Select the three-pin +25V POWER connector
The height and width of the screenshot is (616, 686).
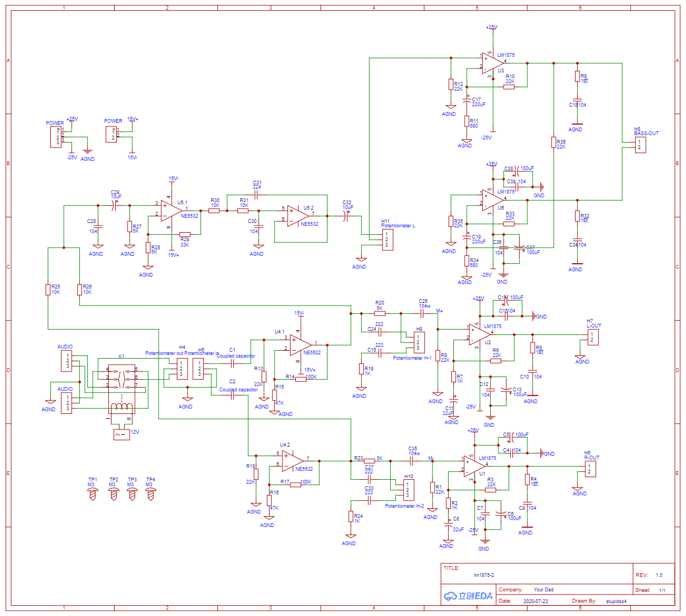(56, 137)
